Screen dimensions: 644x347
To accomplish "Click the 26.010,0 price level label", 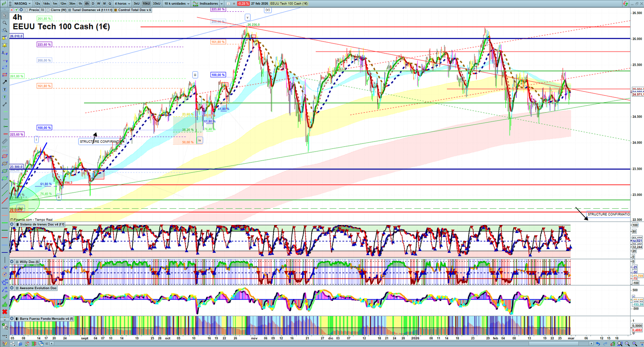I will tap(17, 36).
